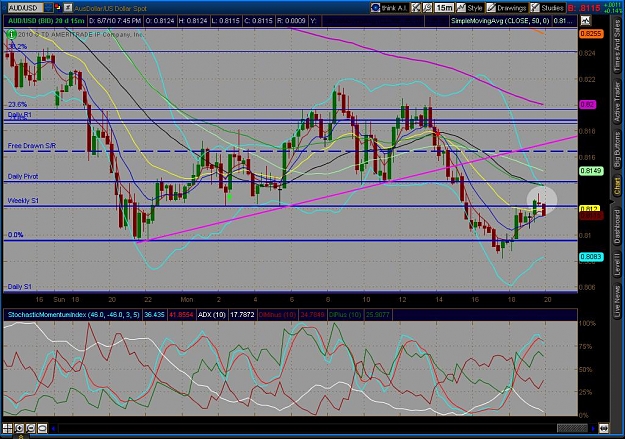Open the Style menu
This screenshot has height=439, width=625.
point(470,8)
